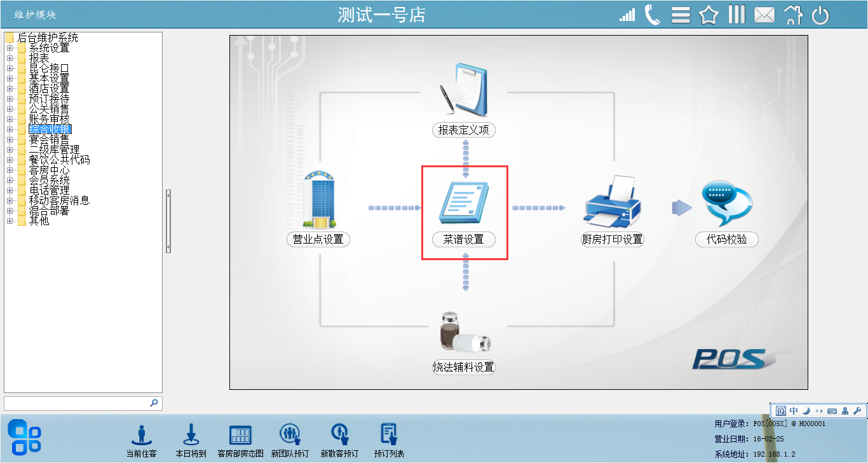868x463 pixels.
Task: Open 当前住客 in the bottom toolbar
Action: coord(141,440)
